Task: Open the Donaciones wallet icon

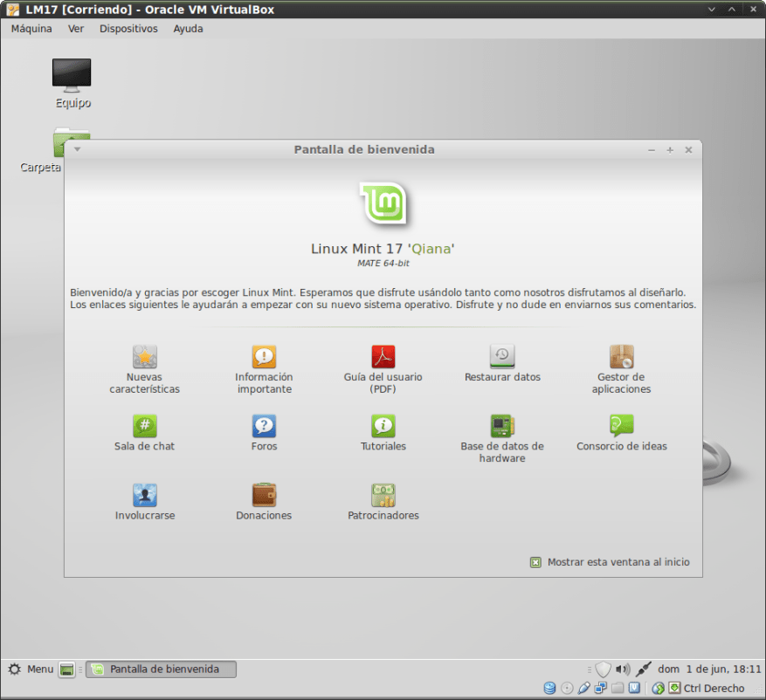Action: click(264, 495)
